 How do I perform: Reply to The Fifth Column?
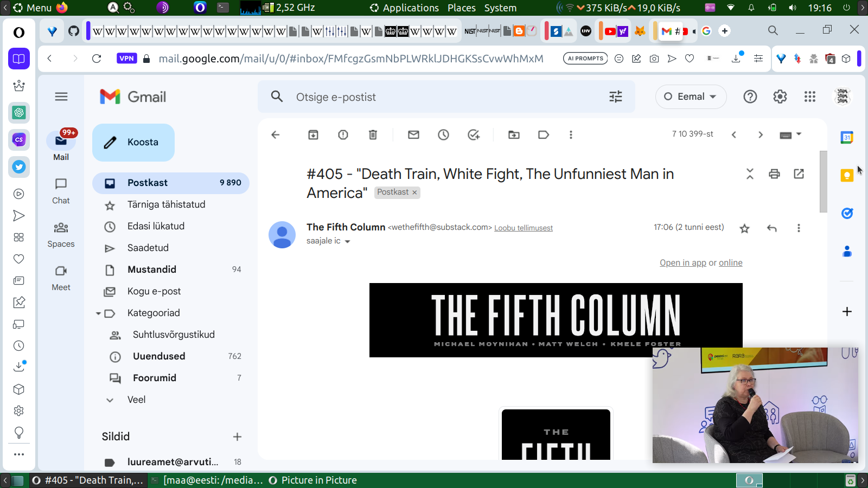point(772,228)
